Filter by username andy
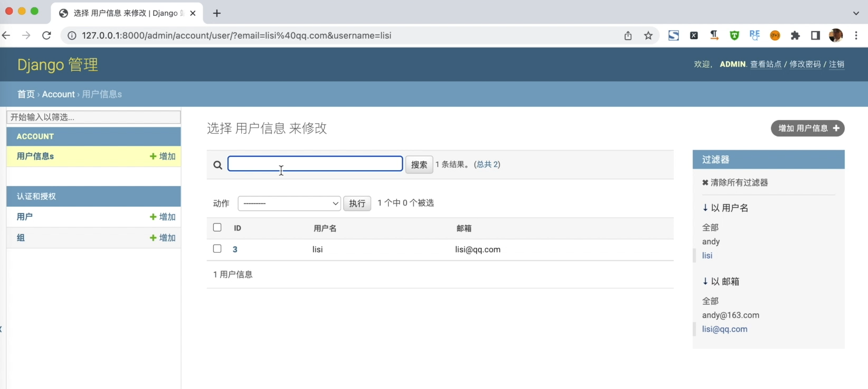Viewport: 868px width, 389px height. 711,242
